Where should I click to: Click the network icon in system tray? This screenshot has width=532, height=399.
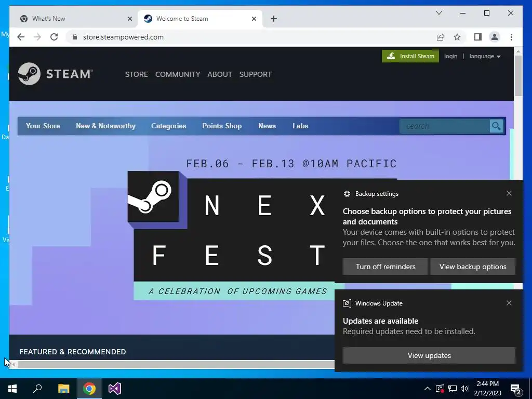point(453,389)
